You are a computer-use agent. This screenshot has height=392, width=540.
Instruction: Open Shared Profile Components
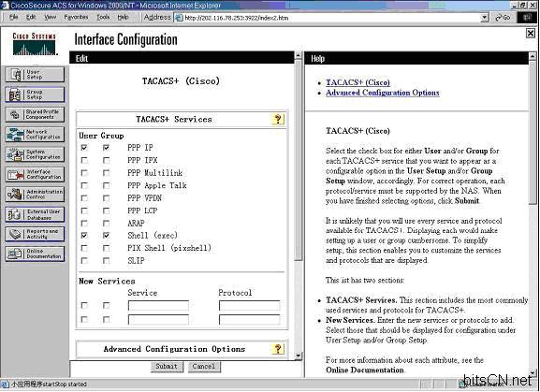tap(35, 114)
